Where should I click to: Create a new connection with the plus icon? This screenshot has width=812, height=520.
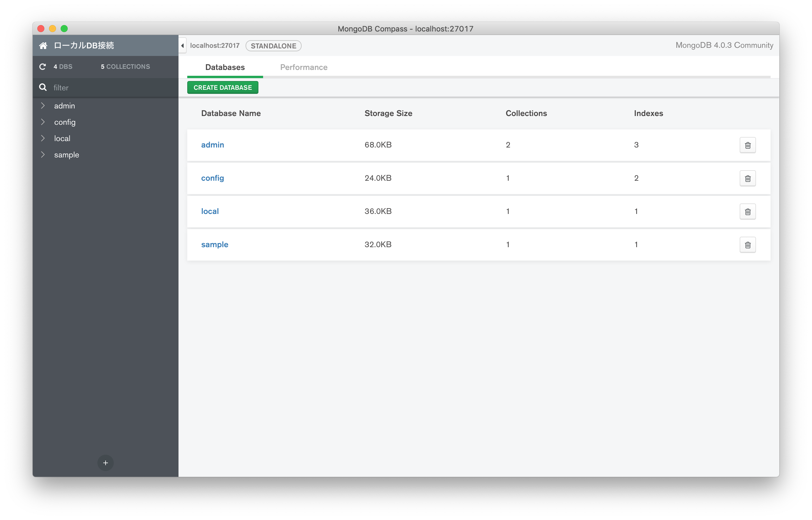pyautogui.click(x=105, y=463)
